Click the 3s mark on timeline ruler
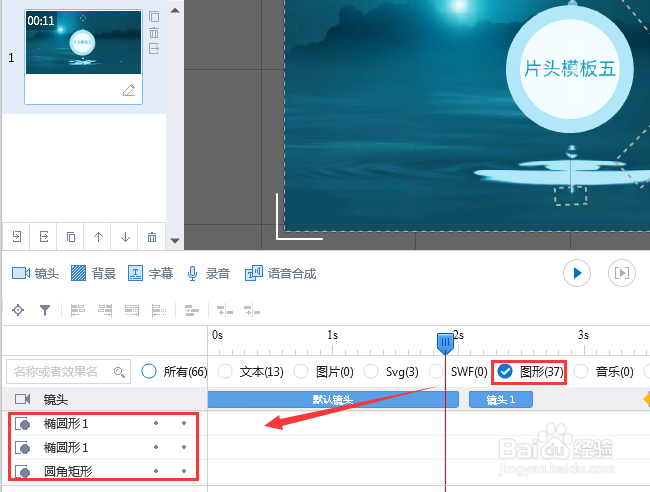Screen dimensions: 650x492 (x=583, y=335)
